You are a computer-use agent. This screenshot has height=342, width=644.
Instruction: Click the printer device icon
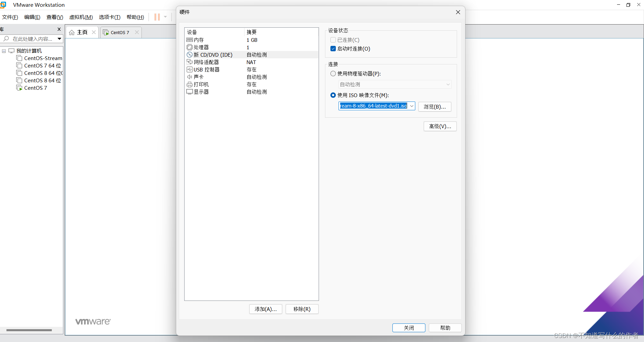(x=190, y=84)
